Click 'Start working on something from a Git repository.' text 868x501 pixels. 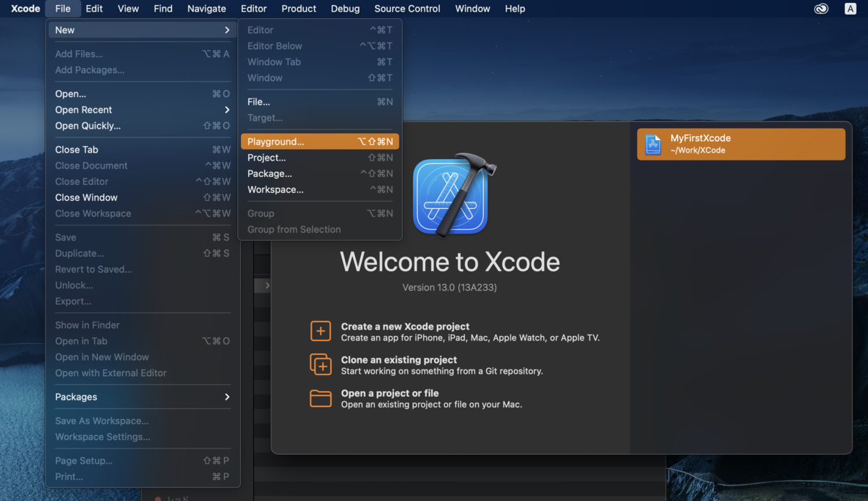pyautogui.click(x=442, y=371)
